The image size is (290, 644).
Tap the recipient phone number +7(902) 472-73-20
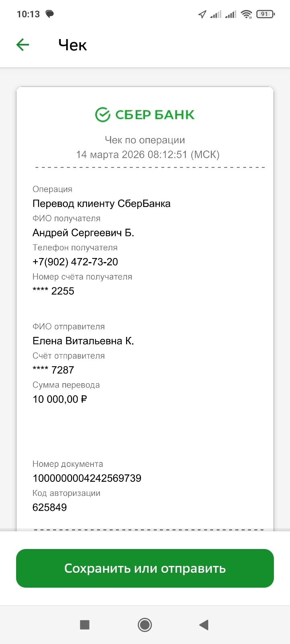(x=75, y=262)
